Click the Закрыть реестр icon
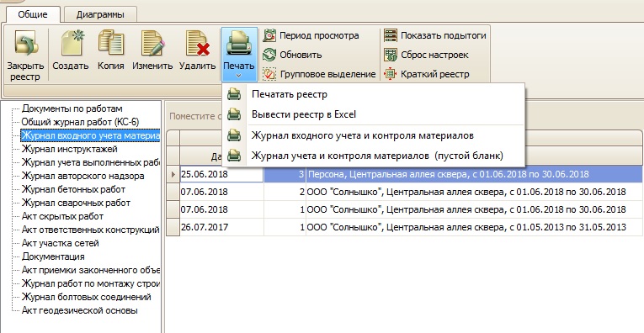Image resolution: width=644 pixels, height=333 pixels. [x=26, y=43]
